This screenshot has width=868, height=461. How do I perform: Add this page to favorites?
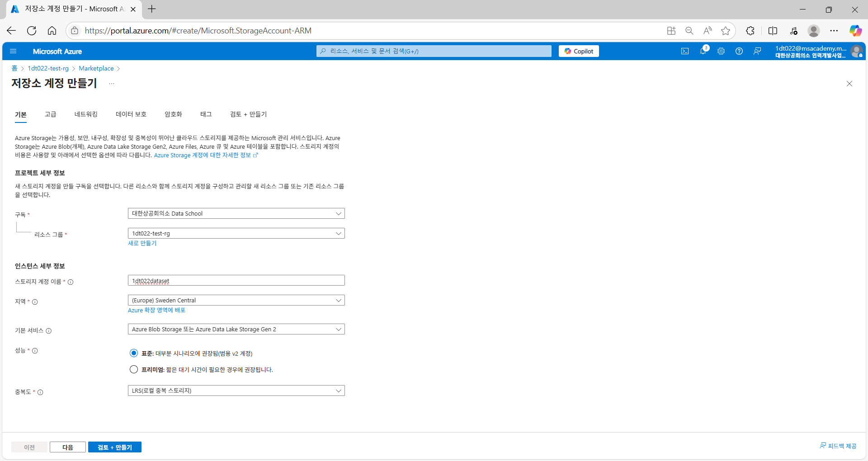coord(726,31)
